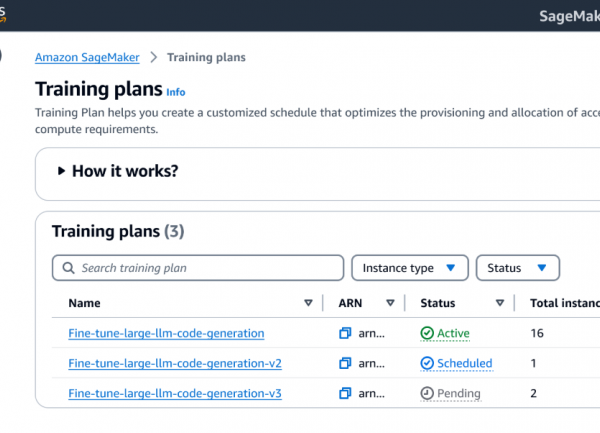The image size is (600, 433).
Task: Copy ARN of the code-generation-v2 plan
Action: (345, 363)
